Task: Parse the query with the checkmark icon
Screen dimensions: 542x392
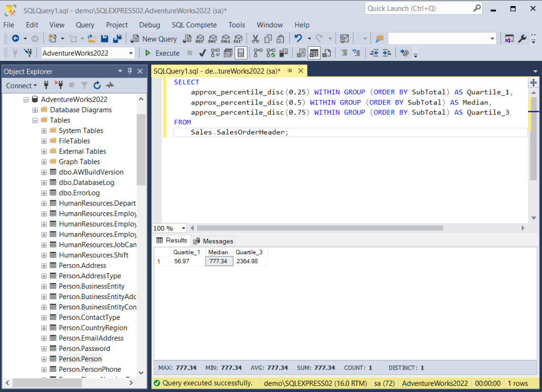Action: pos(202,53)
